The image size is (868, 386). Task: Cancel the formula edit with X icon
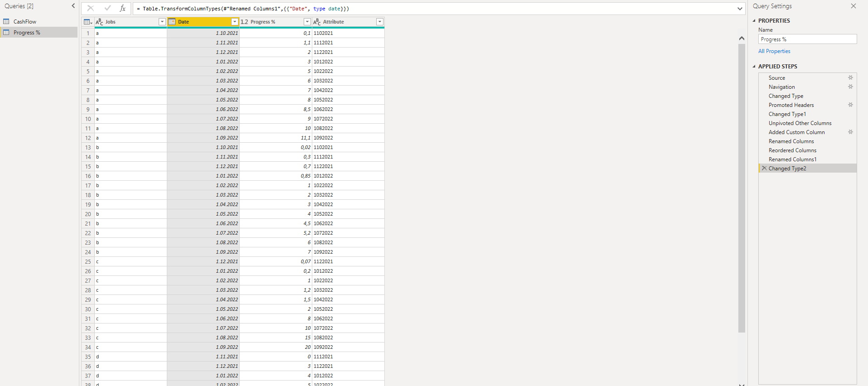point(91,8)
